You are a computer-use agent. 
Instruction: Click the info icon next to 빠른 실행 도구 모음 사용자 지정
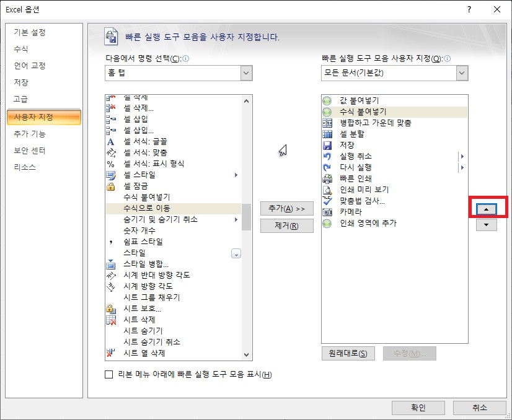click(x=448, y=59)
